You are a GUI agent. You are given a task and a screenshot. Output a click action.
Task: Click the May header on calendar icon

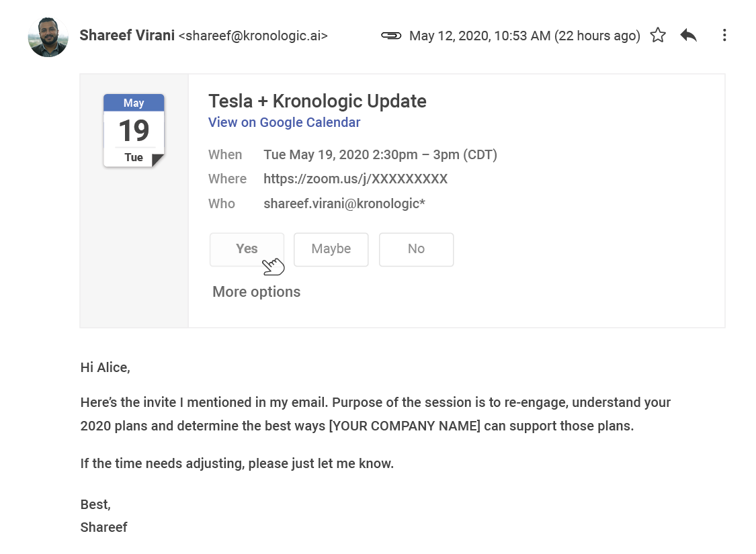tap(134, 103)
